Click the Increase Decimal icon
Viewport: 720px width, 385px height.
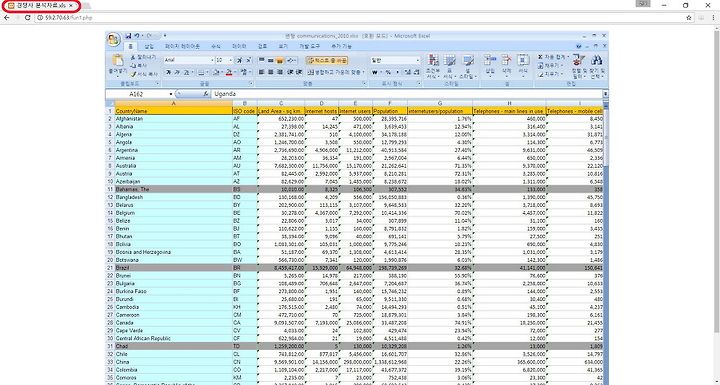(408, 73)
